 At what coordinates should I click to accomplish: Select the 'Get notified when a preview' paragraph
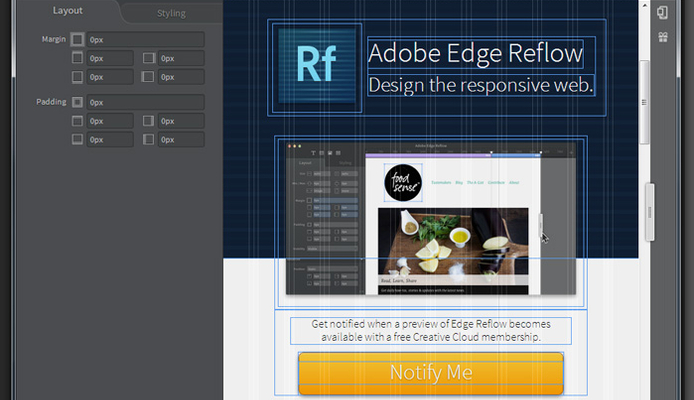[x=431, y=331]
